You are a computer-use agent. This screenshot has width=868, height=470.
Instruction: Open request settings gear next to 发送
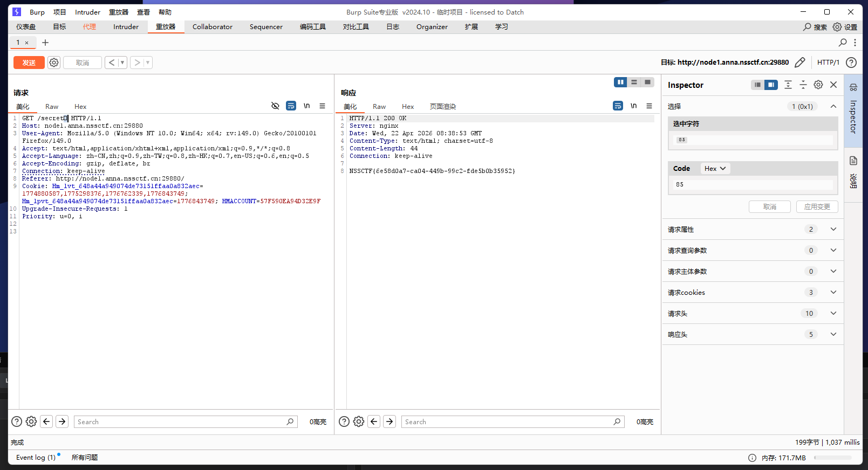[54, 63]
